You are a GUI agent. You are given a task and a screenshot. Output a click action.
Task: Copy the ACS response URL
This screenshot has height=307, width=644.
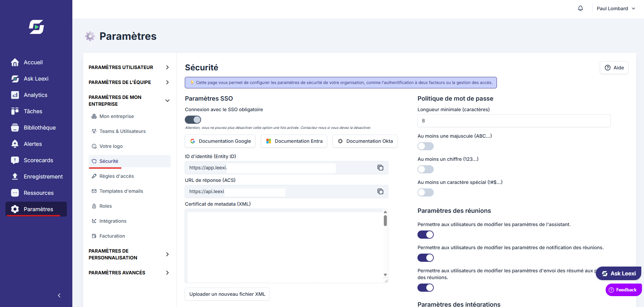[x=380, y=191]
